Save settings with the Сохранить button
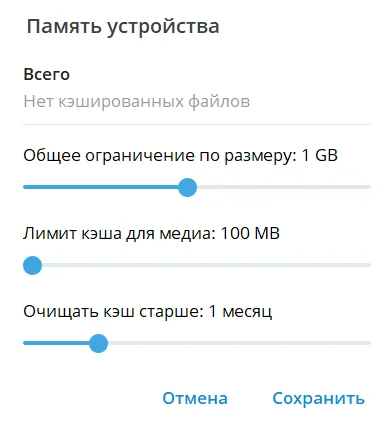This screenshot has width=392, height=427. [319, 398]
